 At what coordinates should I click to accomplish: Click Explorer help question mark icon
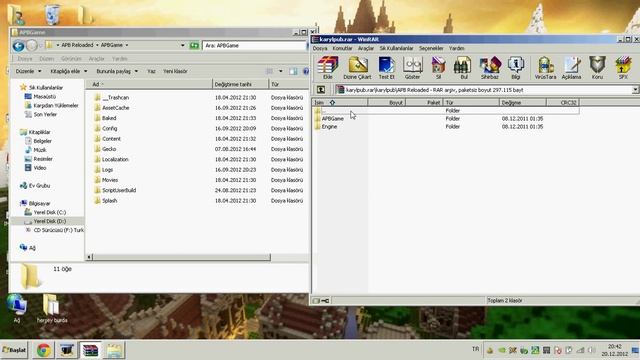pyautogui.click(x=306, y=71)
